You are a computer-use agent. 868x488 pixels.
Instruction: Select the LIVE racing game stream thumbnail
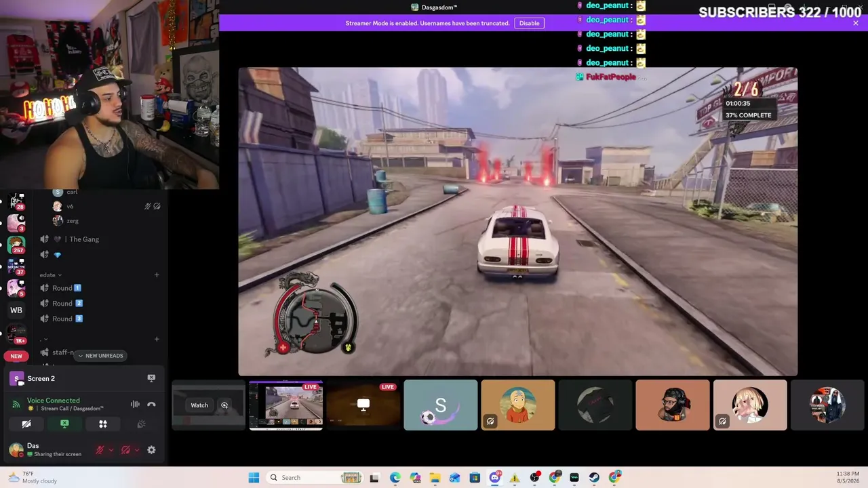click(285, 405)
